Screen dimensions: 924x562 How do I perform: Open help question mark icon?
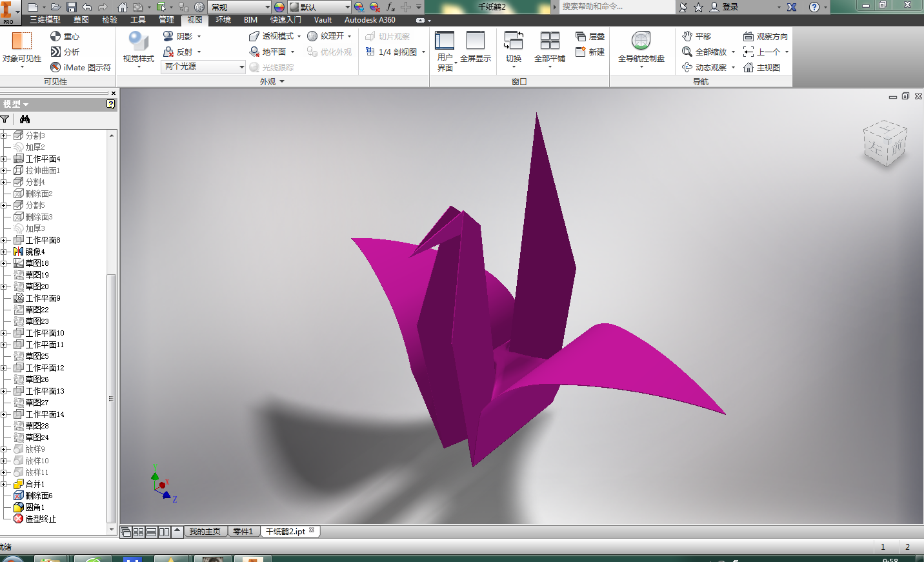click(814, 7)
